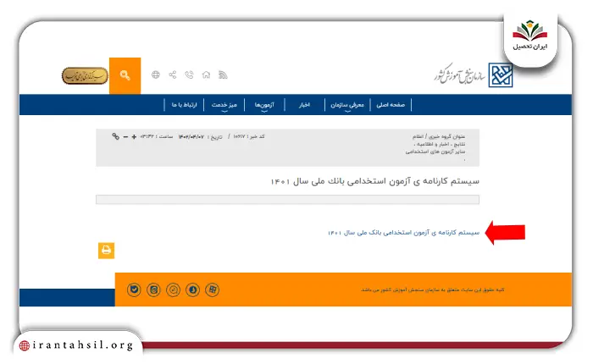Click the footer copyright text
This screenshot has height=364, width=593.
[433, 290]
